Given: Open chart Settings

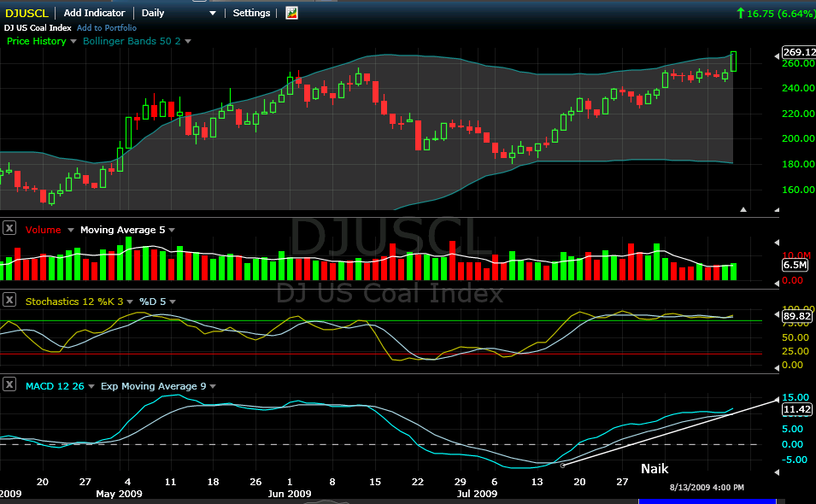Looking at the screenshot, I should click(251, 13).
